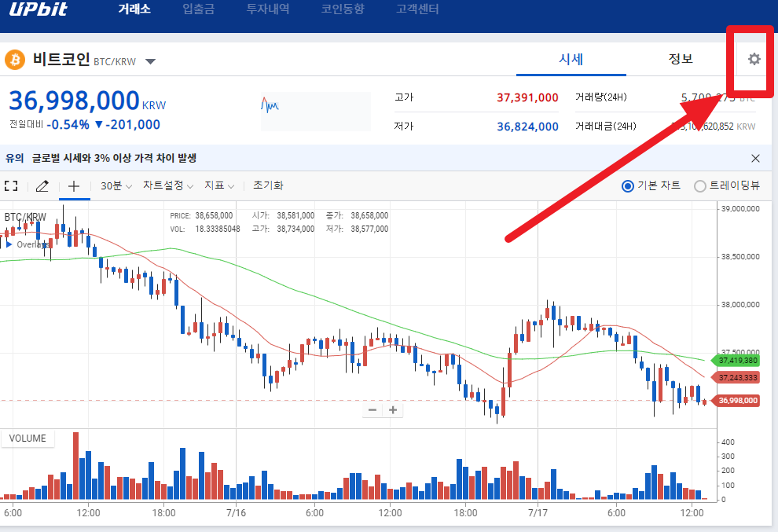The width and height of the screenshot is (778, 532).
Task: Select the 트레이딩뷰 radio button
Action: coord(699,186)
